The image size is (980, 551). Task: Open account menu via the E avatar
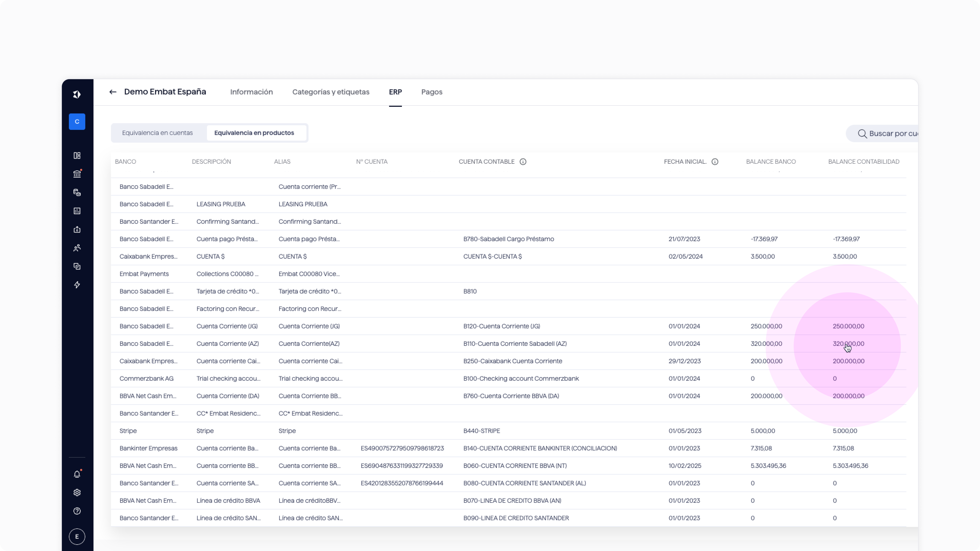pyautogui.click(x=77, y=537)
